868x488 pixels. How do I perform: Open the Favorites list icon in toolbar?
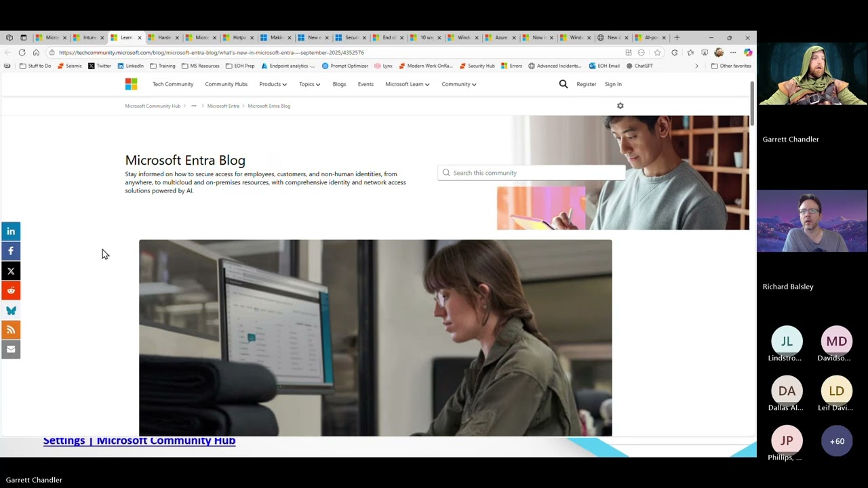coord(690,52)
